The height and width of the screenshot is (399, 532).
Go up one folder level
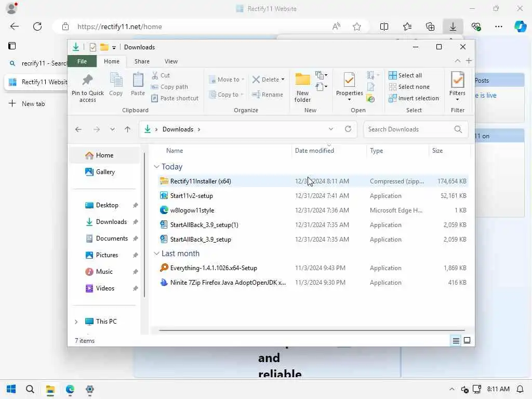[128, 129]
